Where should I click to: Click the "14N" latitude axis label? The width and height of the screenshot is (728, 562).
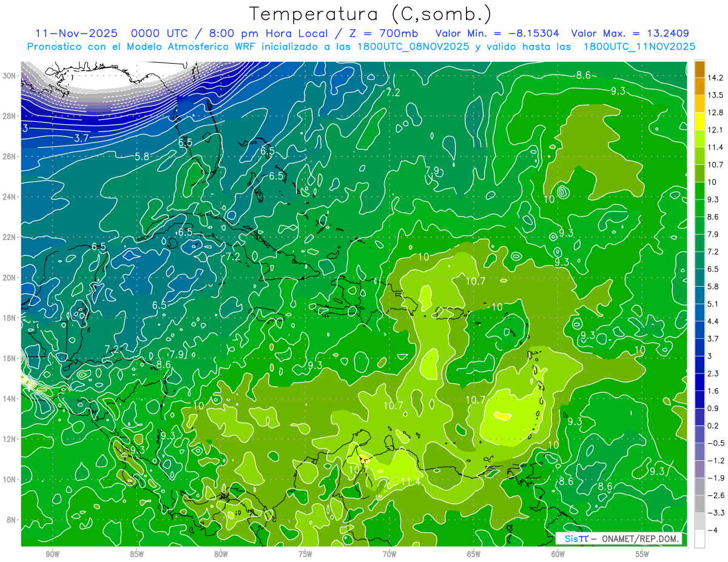pyautogui.click(x=10, y=398)
